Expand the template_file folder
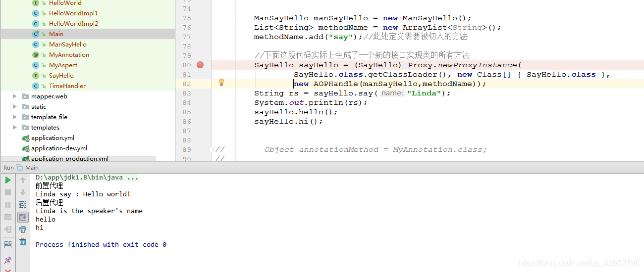The height and width of the screenshot is (272, 644). pyautogui.click(x=15, y=117)
